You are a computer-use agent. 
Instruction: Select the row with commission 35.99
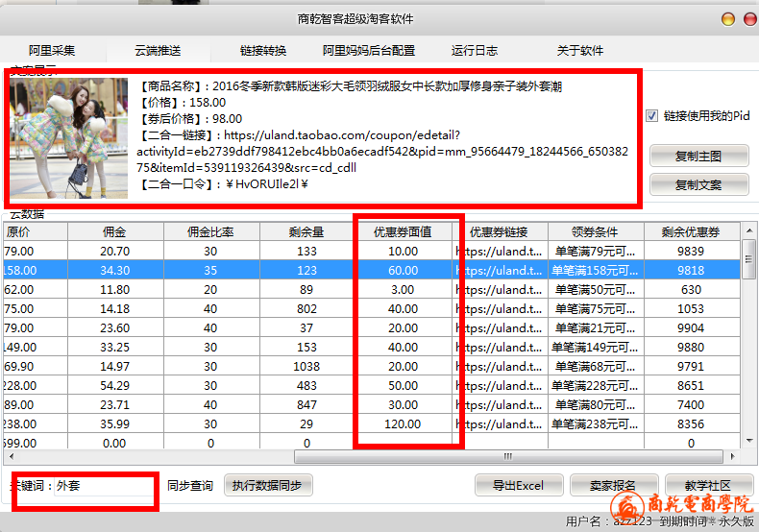[x=372, y=423]
